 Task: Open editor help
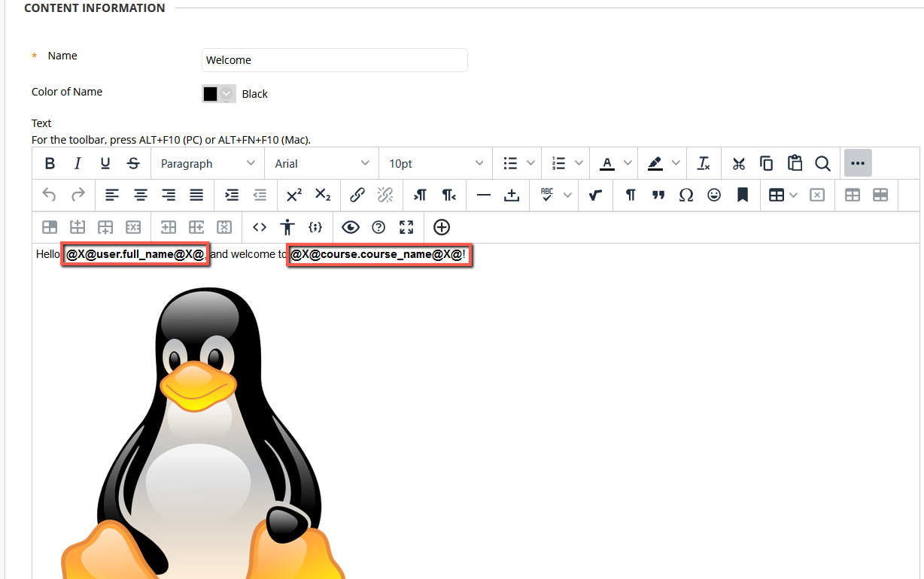point(378,226)
